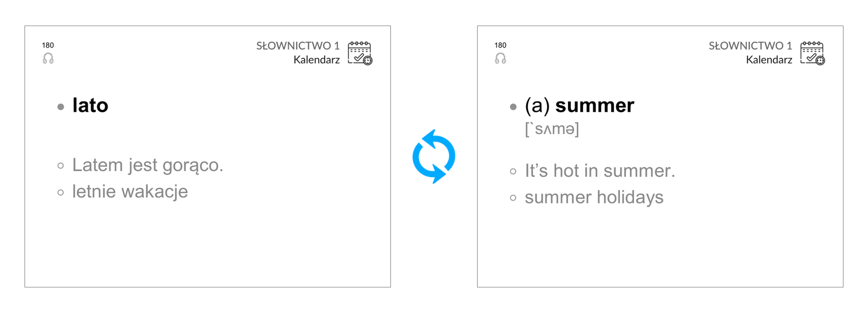Click the phonetic transcription under summer
868x313 pixels.
coord(552,129)
